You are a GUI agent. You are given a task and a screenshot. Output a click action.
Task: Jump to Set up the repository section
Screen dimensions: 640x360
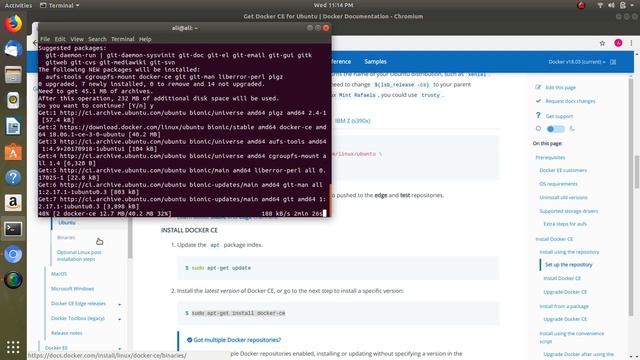tap(569, 265)
